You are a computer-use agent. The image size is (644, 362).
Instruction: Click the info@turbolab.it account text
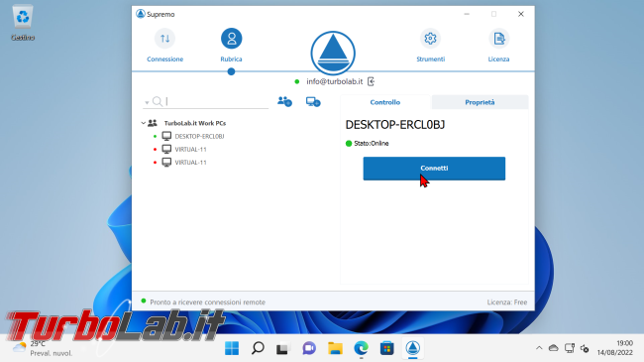point(334,81)
